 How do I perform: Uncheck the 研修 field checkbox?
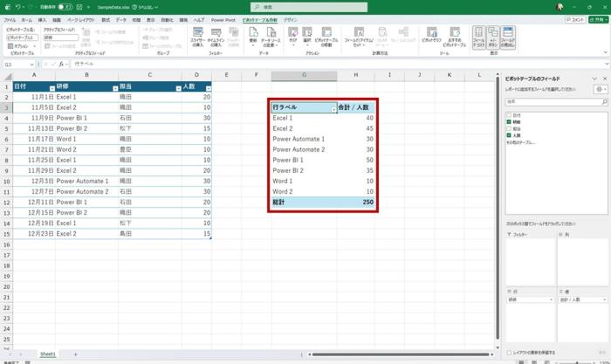point(508,121)
